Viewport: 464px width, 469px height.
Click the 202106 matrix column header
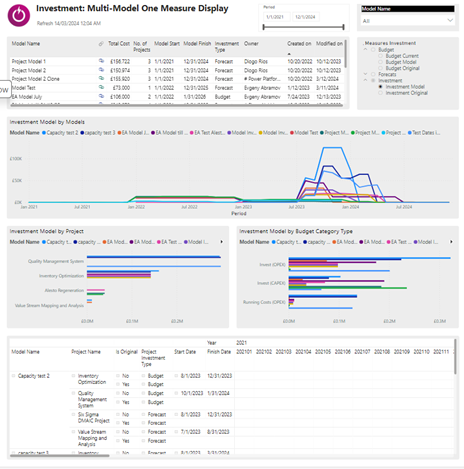342,352
